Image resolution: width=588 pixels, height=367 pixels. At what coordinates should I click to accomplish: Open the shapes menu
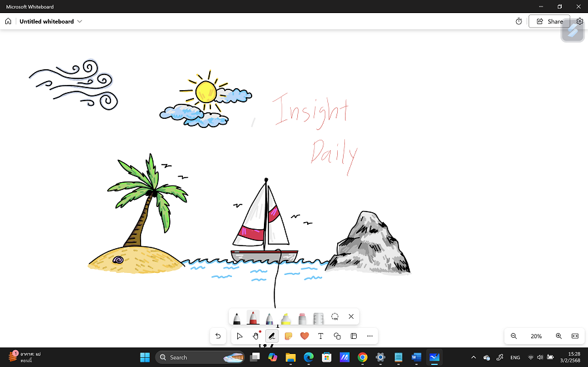(337, 336)
